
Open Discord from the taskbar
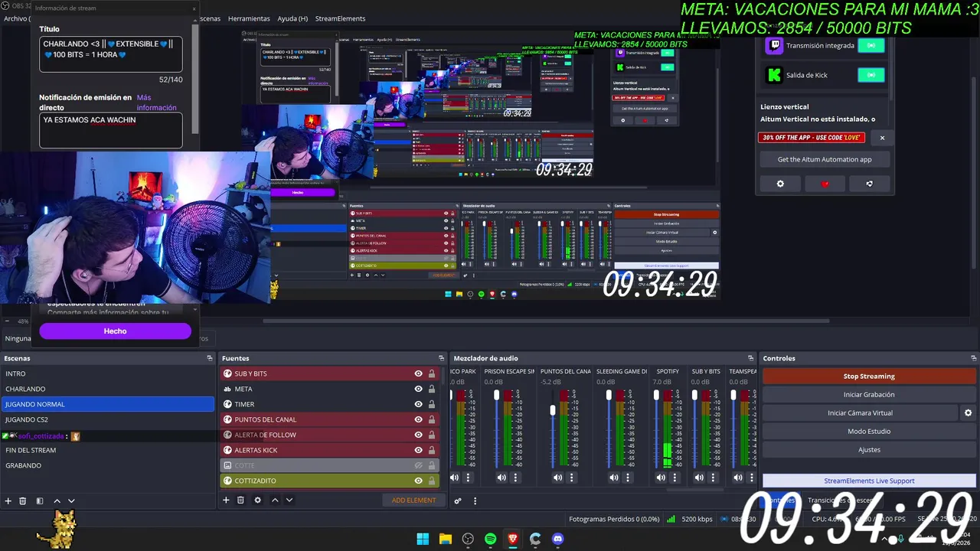[557, 539]
